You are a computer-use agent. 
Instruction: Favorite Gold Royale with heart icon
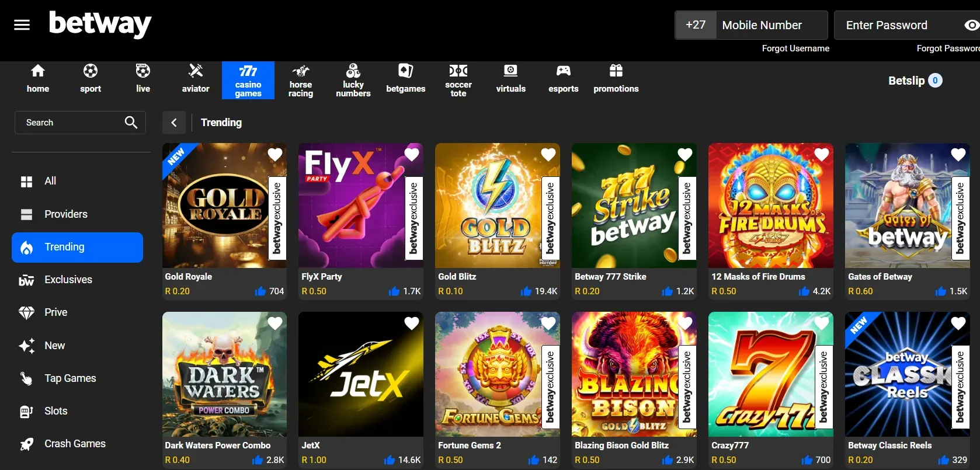pos(275,155)
